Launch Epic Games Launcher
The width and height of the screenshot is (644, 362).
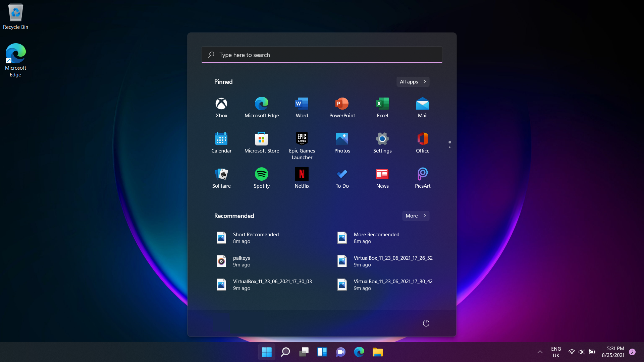click(302, 138)
